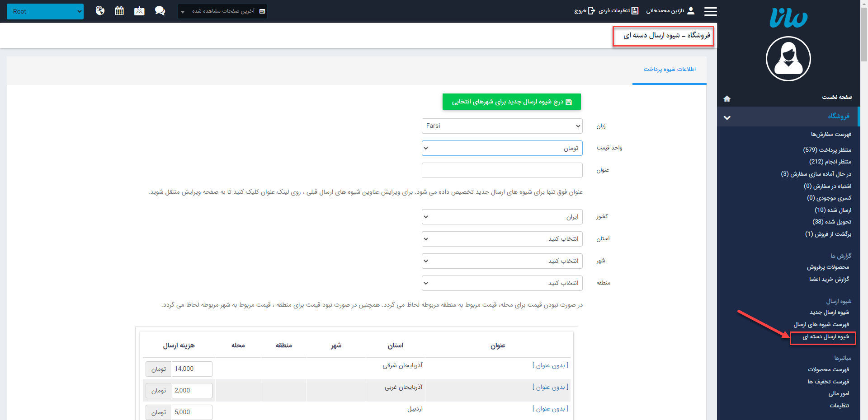Open فهرست شیوه های ارسال menu item
868x420 pixels.
[821, 324]
